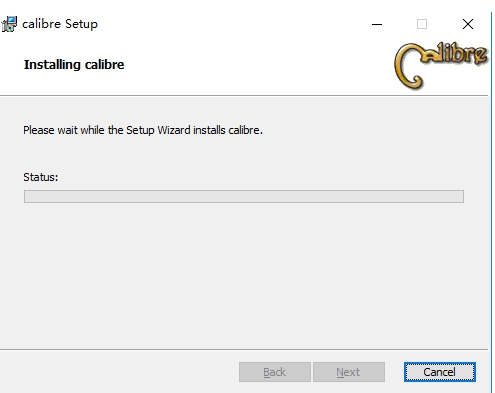Click the 'Status:' label
Image resolution: width=495 pixels, height=393 pixels.
[x=40, y=177]
